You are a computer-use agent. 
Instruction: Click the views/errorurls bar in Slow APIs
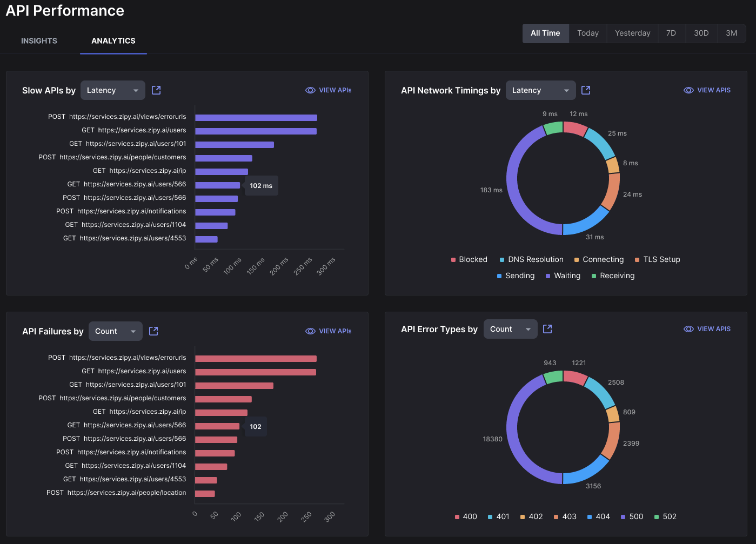pyautogui.click(x=256, y=118)
